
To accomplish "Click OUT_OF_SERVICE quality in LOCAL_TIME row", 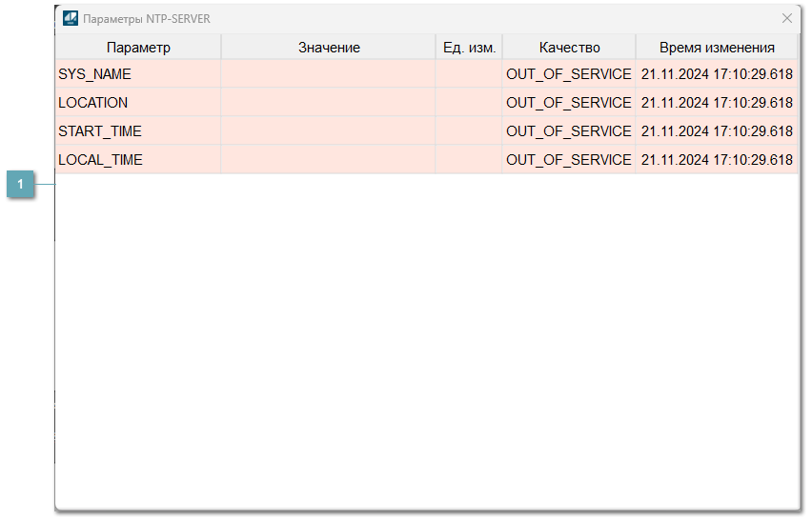I will 569,160.
